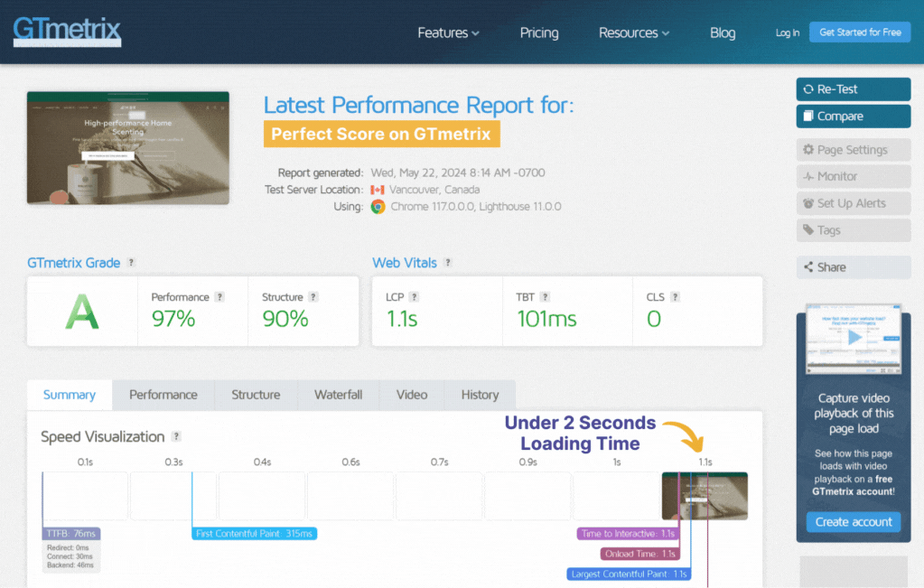Click the GTmetrix Grade help icon
This screenshot has height=588, width=924.
(131, 263)
